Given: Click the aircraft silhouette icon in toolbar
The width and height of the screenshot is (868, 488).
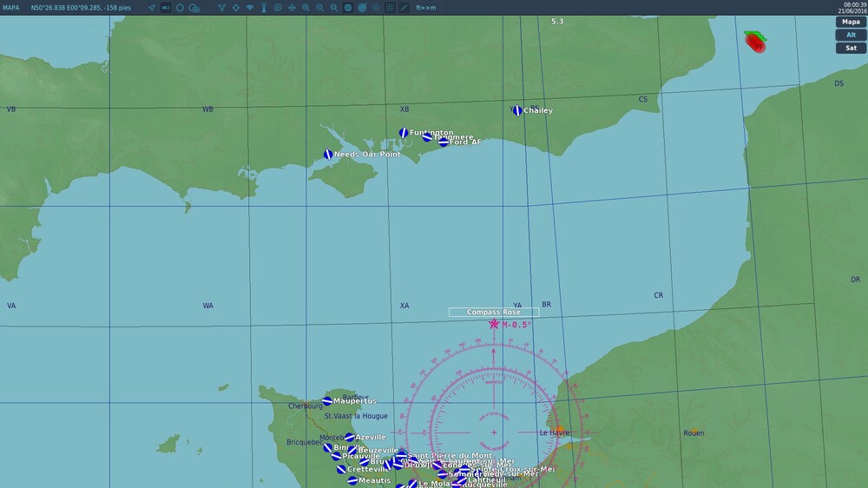Looking at the screenshot, I should pyautogui.click(x=292, y=8).
